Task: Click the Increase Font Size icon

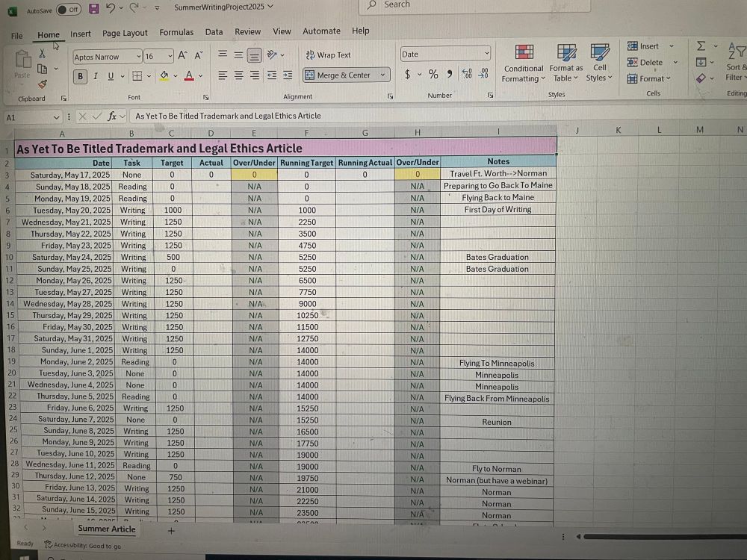Action: [182, 56]
